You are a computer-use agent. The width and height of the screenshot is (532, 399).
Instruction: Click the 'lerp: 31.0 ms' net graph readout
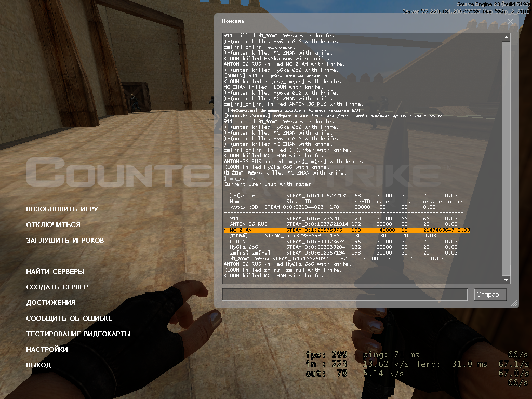pos(451,364)
